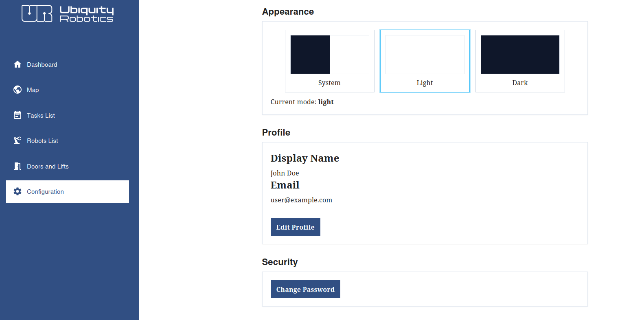Click the Ubiquity Robotics logo

[x=68, y=13]
